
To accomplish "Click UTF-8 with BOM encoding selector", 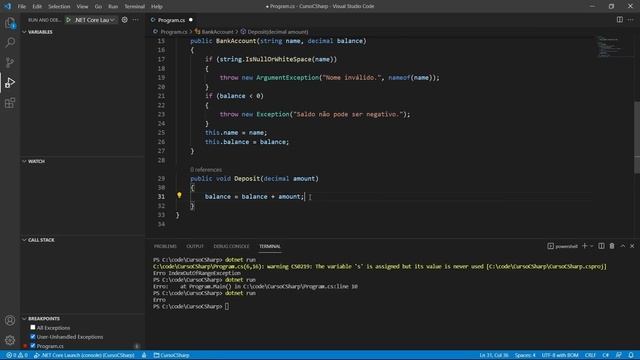I will [560, 355].
